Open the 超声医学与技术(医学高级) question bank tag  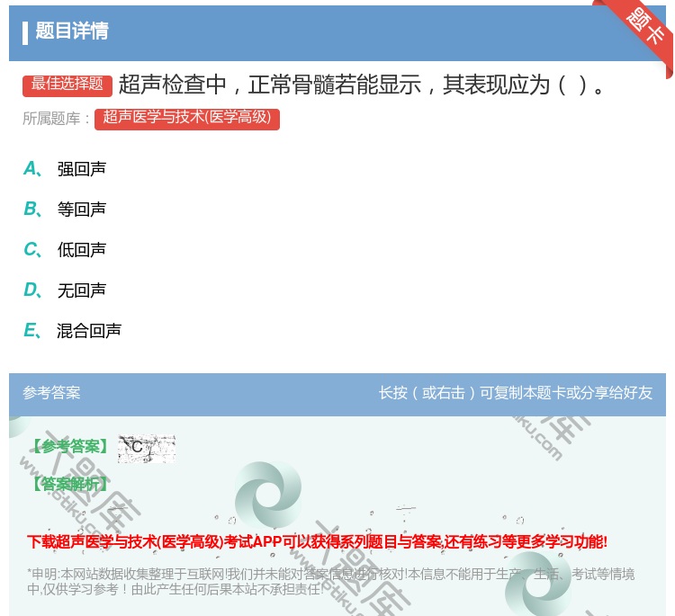click(187, 119)
